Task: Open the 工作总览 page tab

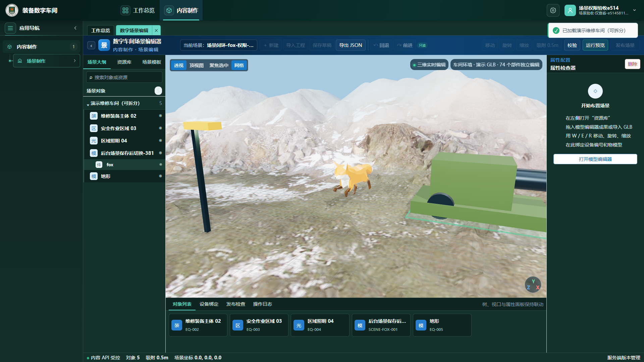Action: pyautogui.click(x=101, y=31)
